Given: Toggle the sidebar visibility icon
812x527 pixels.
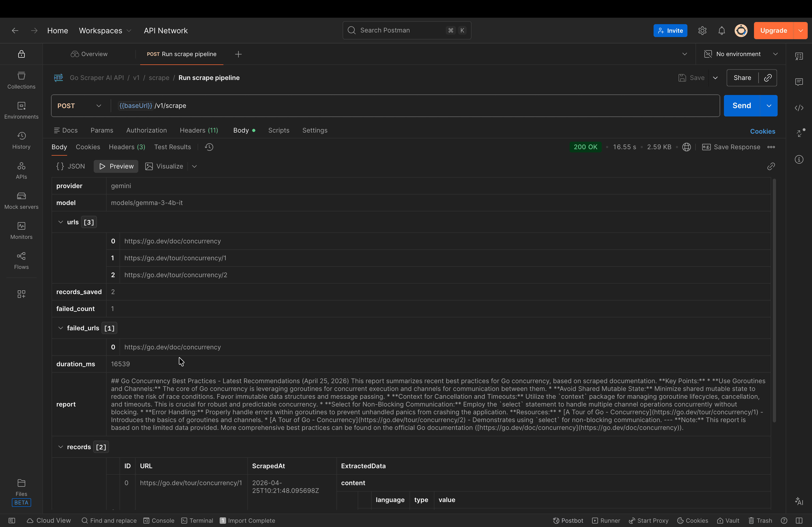Looking at the screenshot, I should click(x=12, y=521).
